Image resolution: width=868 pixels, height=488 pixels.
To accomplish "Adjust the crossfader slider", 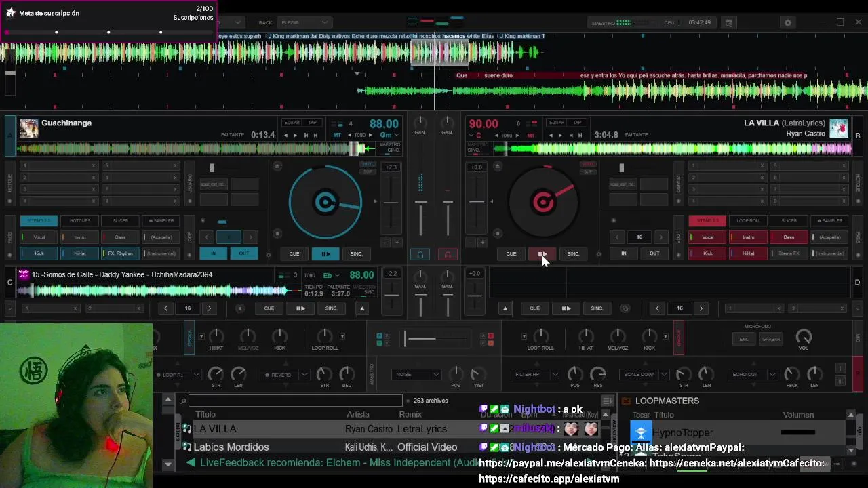I will [x=434, y=338].
